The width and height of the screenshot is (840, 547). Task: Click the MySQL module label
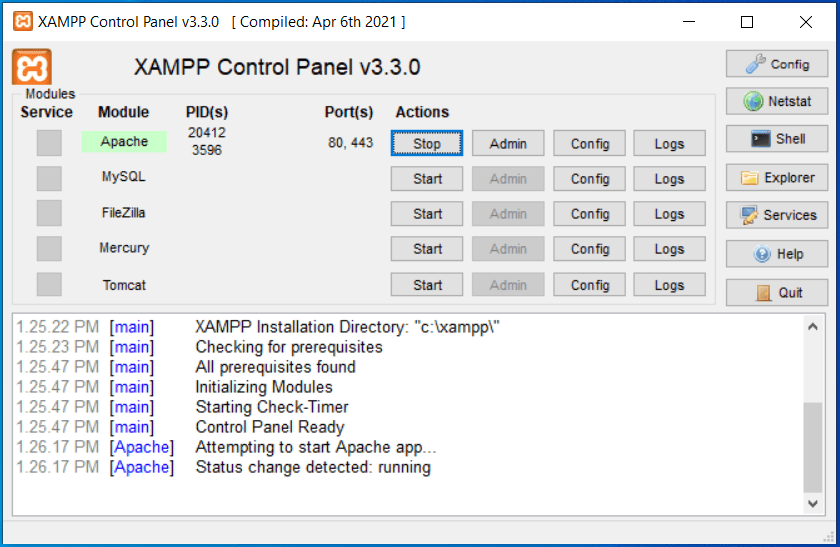click(x=124, y=177)
